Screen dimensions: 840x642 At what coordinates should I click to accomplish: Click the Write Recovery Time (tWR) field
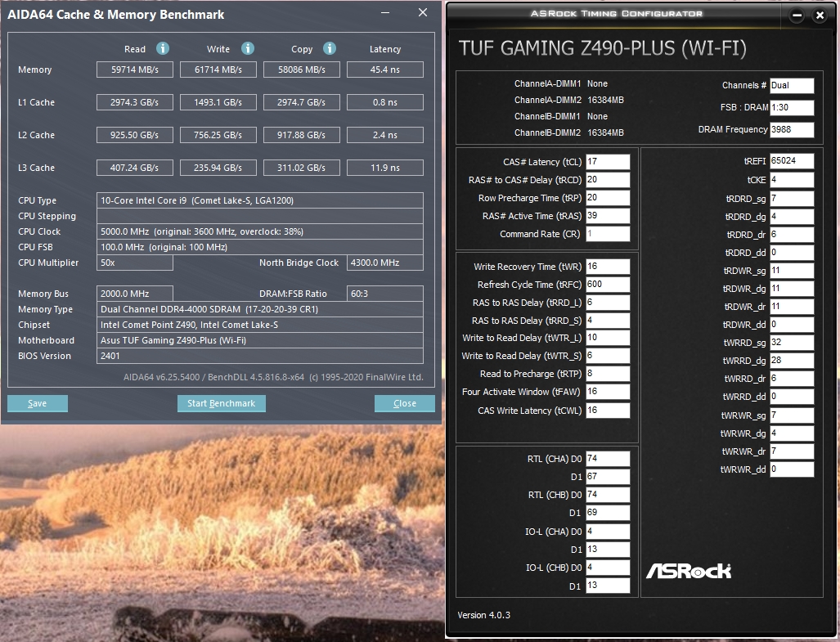pyautogui.click(x=608, y=267)
